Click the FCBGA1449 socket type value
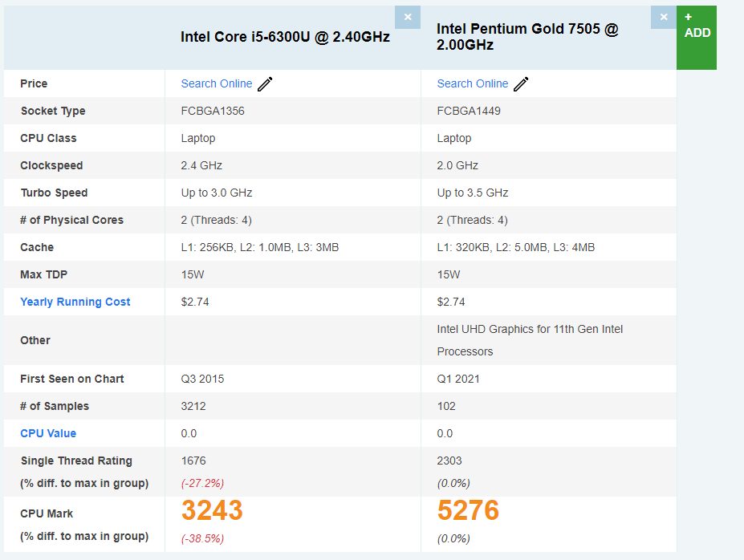This screenshot has width=744, height=560. pyautogui.click(x=469, y=111)
